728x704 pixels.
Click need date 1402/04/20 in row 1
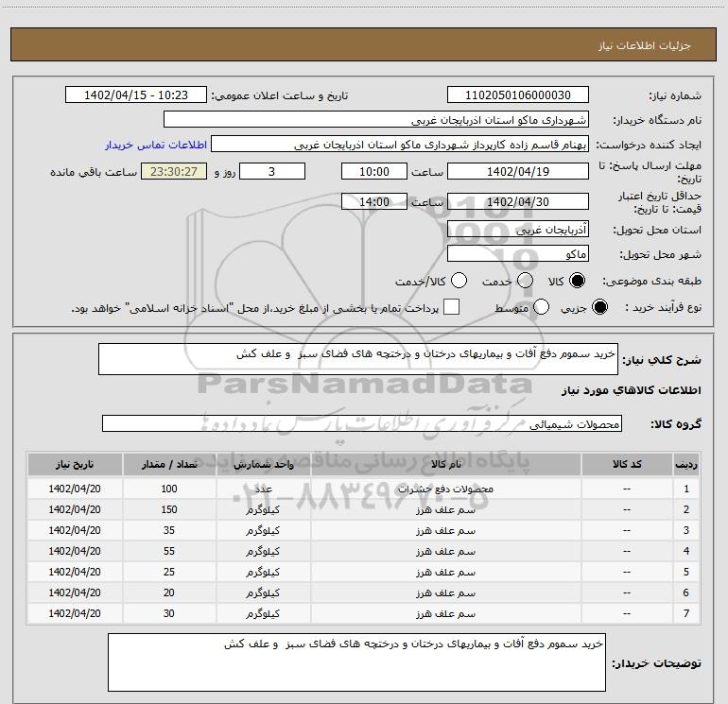75,489
